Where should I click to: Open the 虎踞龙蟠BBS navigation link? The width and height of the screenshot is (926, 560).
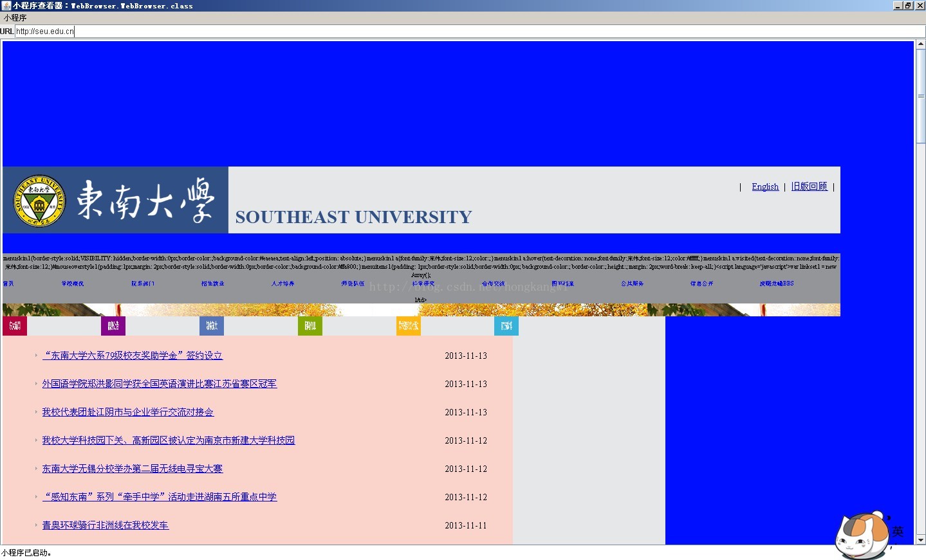click(777, 284)
